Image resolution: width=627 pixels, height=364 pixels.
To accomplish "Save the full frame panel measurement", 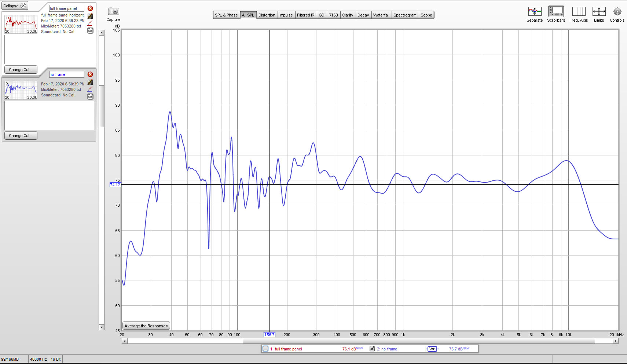I will coord(90,16).
